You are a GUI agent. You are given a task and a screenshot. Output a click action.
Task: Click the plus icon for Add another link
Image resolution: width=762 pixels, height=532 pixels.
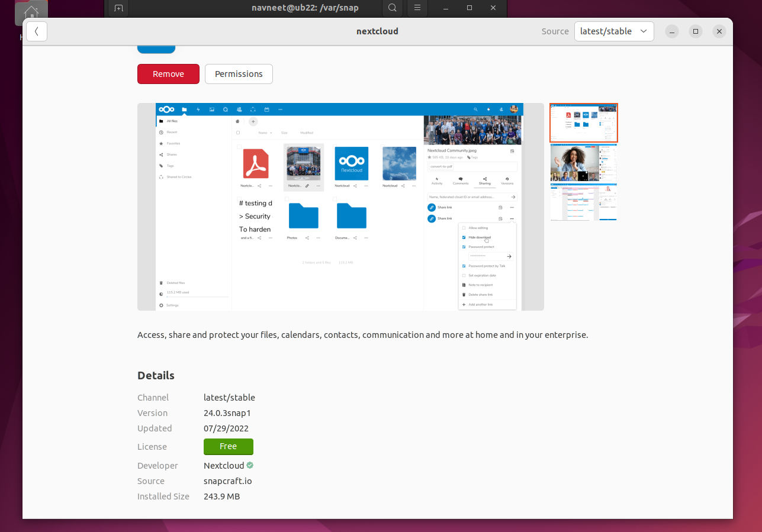click(464, 304)
